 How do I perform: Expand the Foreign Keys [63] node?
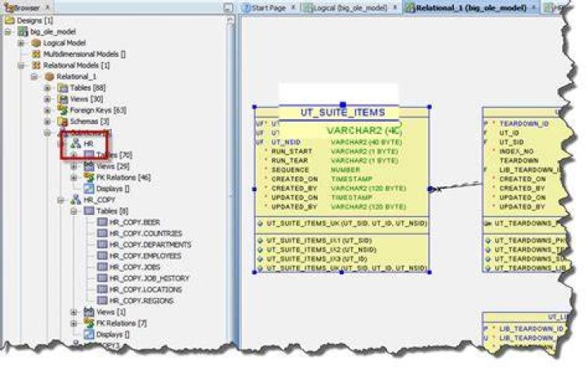pyautogui.click(x=47, y=110)
